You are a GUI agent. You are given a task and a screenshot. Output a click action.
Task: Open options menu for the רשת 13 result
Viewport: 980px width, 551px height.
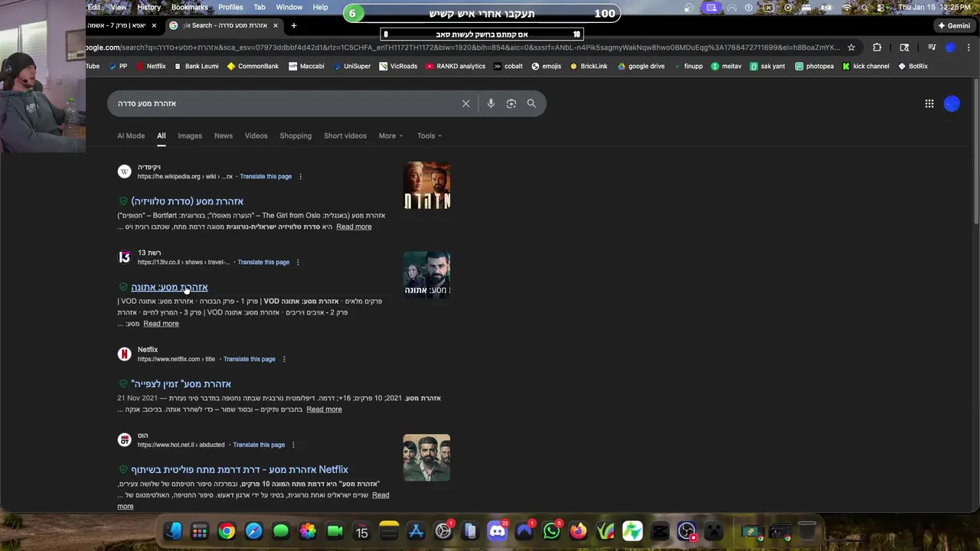point(298,262)
